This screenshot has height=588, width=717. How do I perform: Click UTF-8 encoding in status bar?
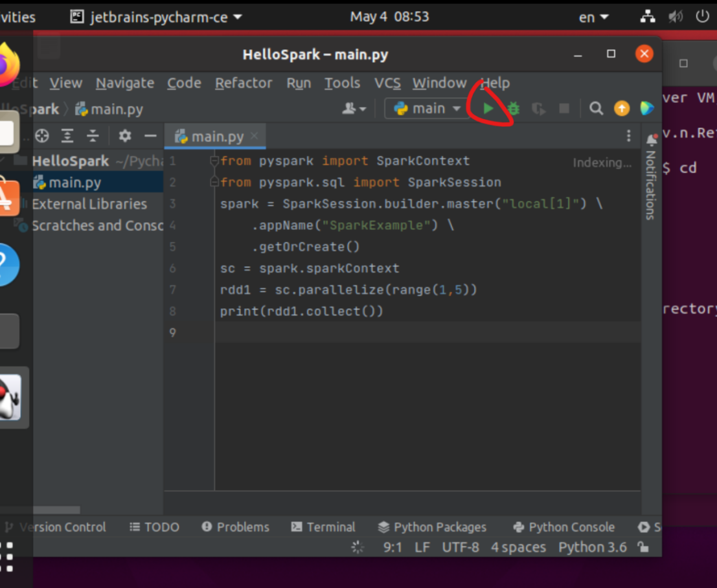point(461,547)
